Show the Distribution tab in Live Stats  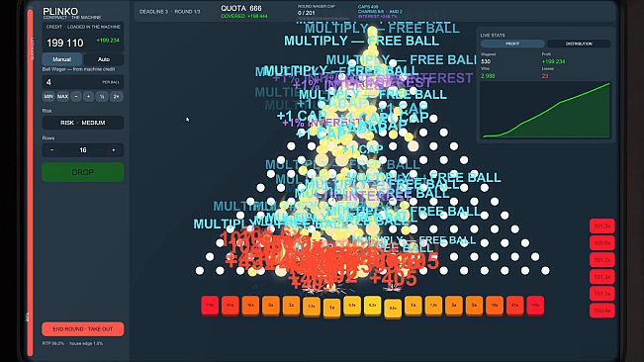click(x=579, y=44)
